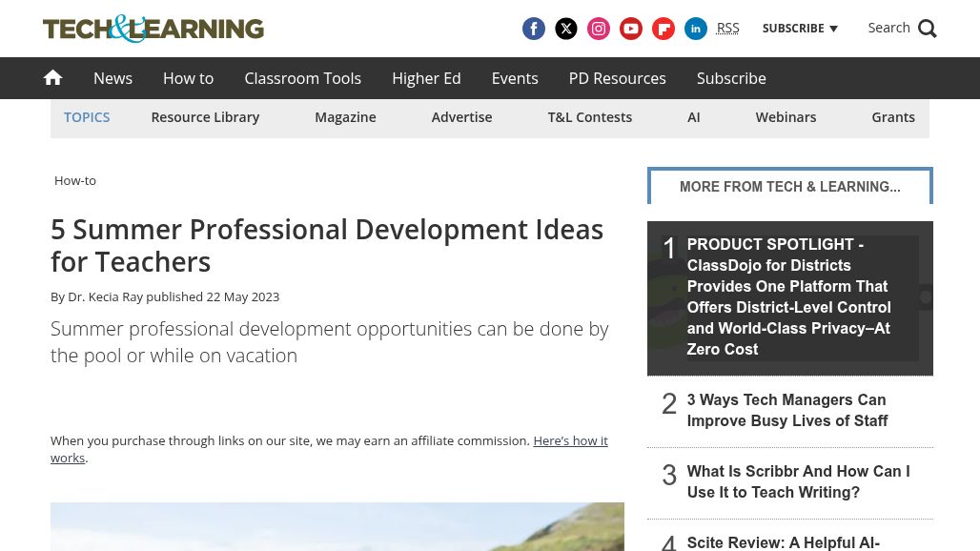Screen dimensions: 980x551
Task: Click the How-to breadcrumb link
Action: point(75,180)
